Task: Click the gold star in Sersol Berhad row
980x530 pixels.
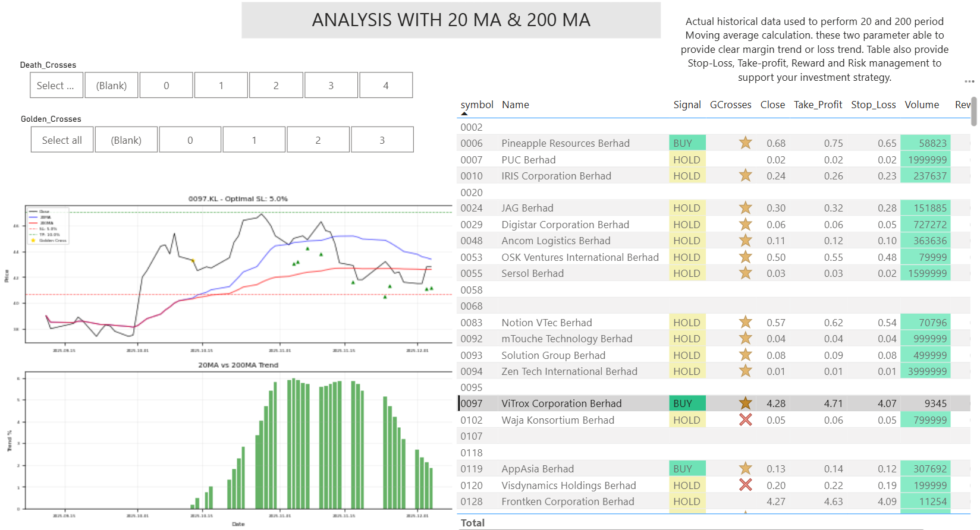Action: [x=745, y=273]
